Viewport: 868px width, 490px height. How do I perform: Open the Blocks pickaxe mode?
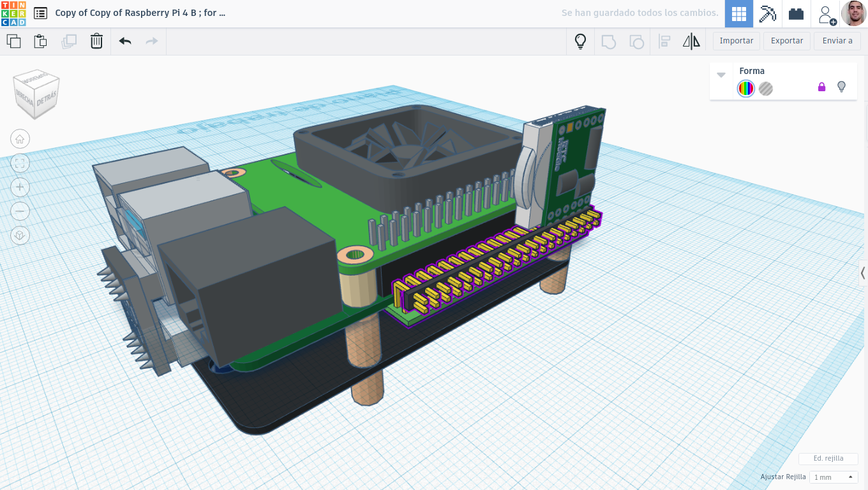[767, 13]
